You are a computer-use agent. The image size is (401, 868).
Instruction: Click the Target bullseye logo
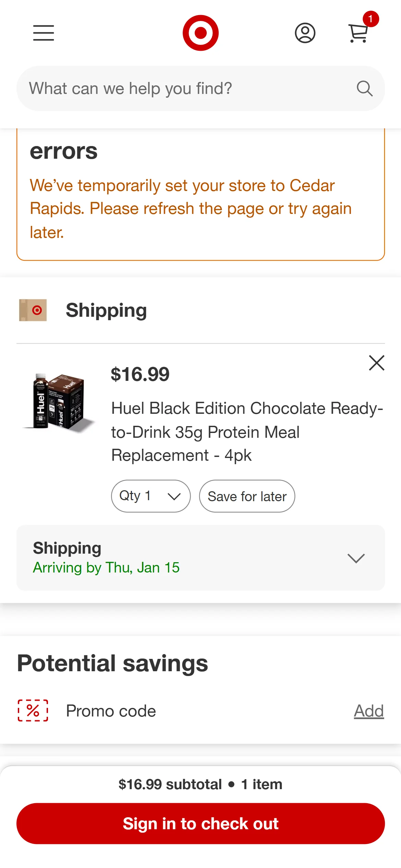click(x=200, y=33)
